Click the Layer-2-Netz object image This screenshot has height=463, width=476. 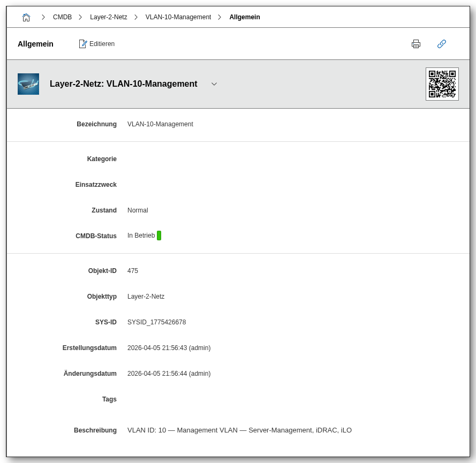coord(28,84)
